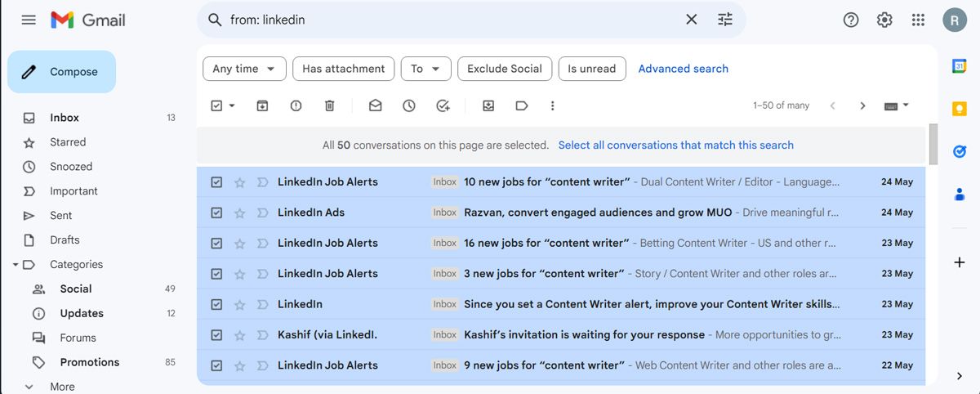This screenshot has width=980, height=394.
Task: Collapse the Categories section
Action: (16, 265)
